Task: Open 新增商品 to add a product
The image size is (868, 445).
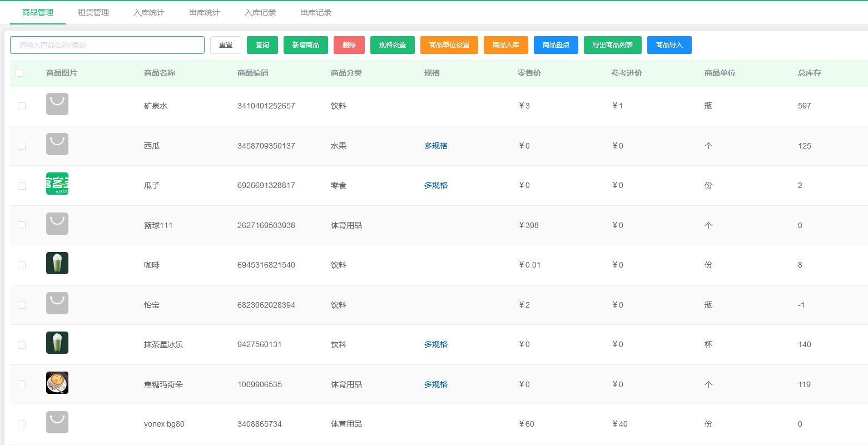Action: pyautogui.click(x=305, y=45)
